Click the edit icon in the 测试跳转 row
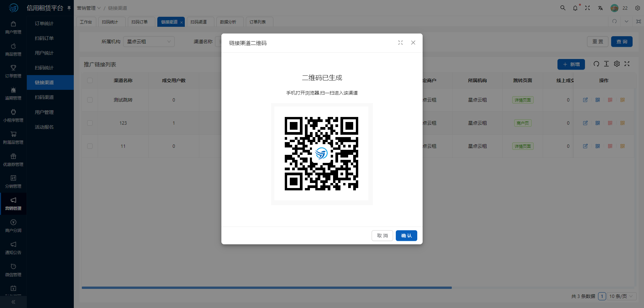The height and width of the screenshot is (308, 644). [x=585, y=100]
